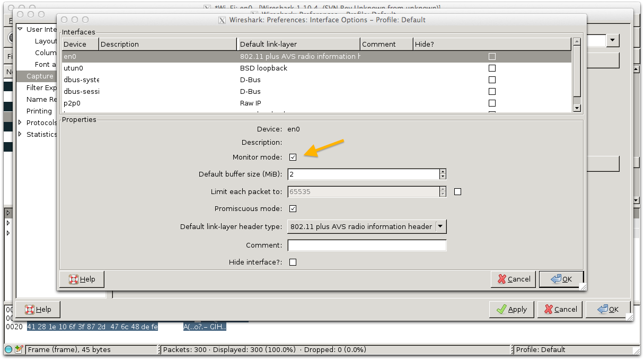This screenshot has height=360, width=644.
Task: Select the dbus-sessi device row
Action: point(316,91)
